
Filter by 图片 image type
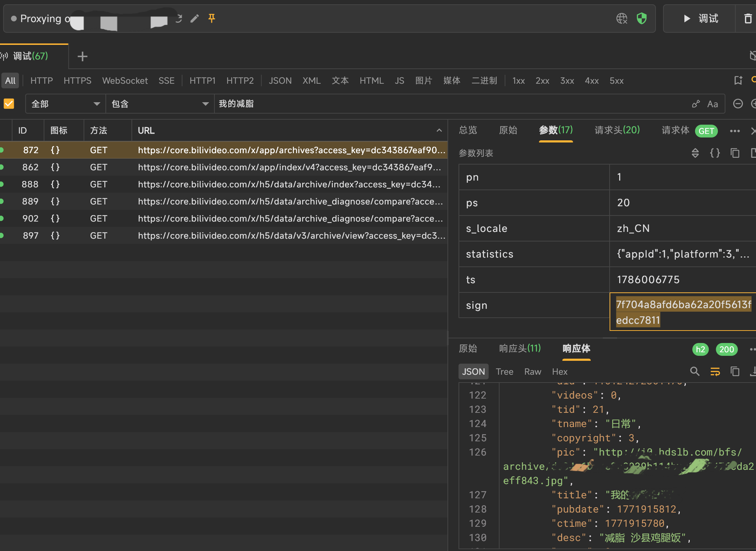pyautogui.click(x=424, y=80)
